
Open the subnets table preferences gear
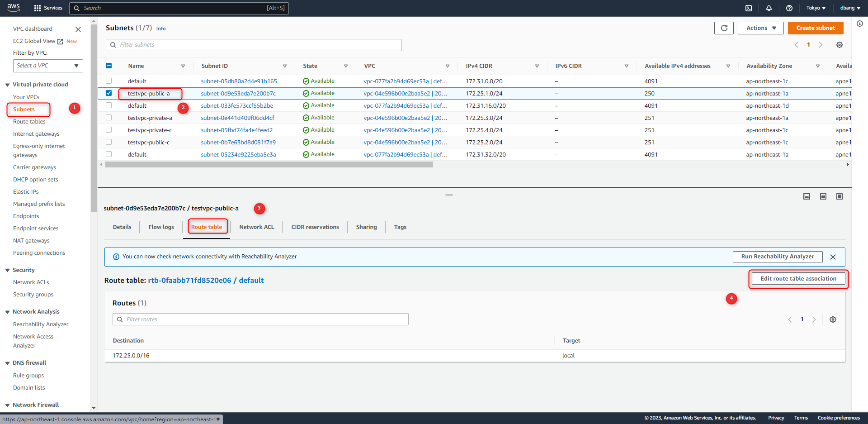[x=840, y=45]
